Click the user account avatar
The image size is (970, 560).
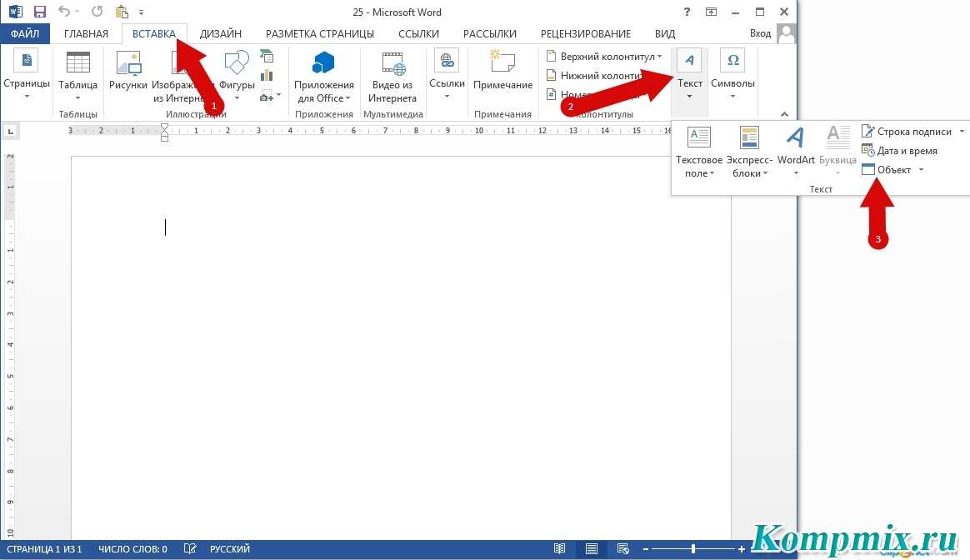tap(786, 33)
